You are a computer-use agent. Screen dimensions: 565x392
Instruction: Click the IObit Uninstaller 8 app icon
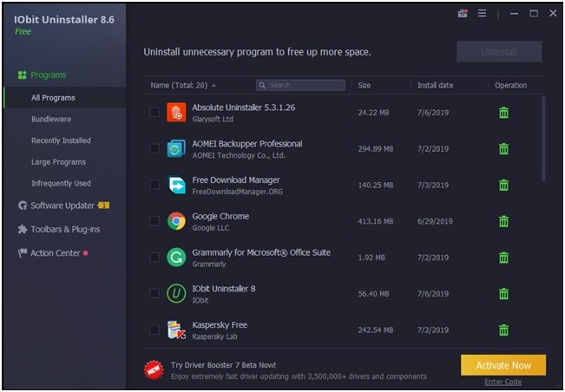click(x=176, y=293)
